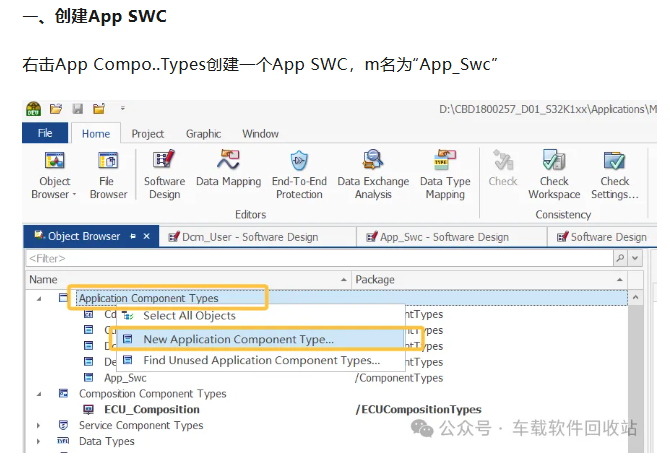This screenshot has width=670, height=462.
Task: Sort by the Name column header
Action: coord(188,280)
